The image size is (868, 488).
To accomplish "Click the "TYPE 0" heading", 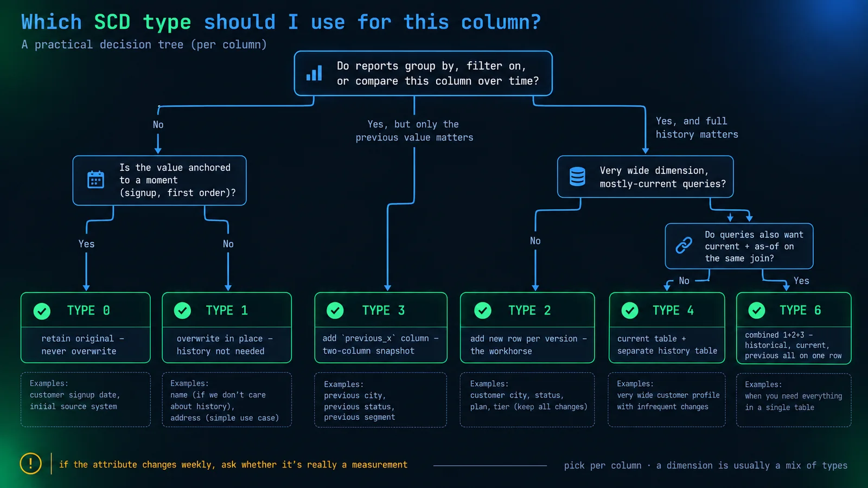I will tap(88, 311).
